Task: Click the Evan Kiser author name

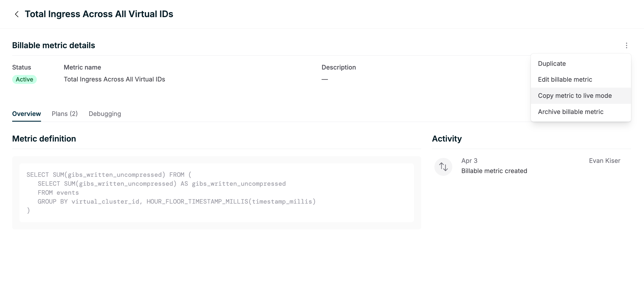Action: click(604, 161)
